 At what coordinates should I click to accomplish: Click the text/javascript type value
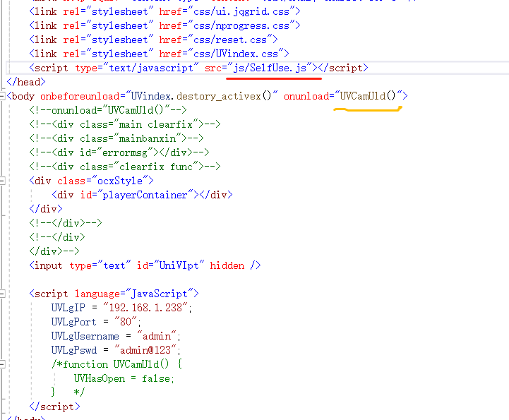coord(150,68)
